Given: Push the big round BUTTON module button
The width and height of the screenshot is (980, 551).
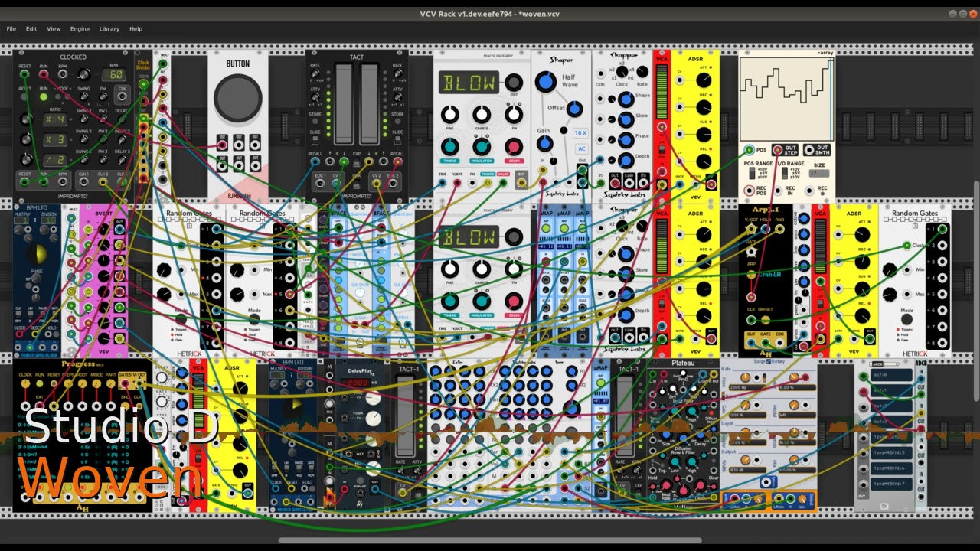Looking at the screenshot, I should [237, 98].
